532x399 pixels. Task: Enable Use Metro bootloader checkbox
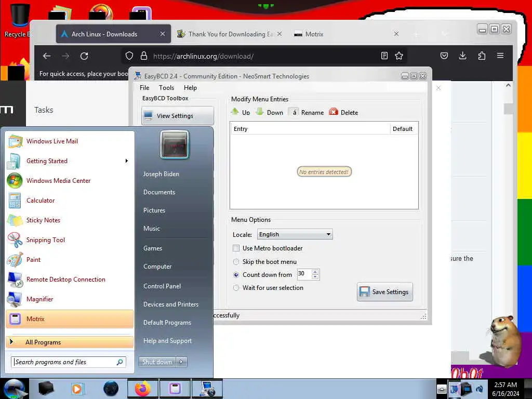click(236, 248)
